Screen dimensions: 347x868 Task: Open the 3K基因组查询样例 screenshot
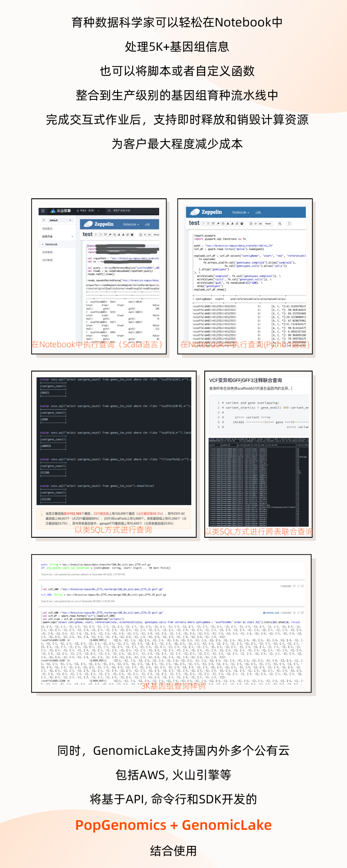(171, 623)
